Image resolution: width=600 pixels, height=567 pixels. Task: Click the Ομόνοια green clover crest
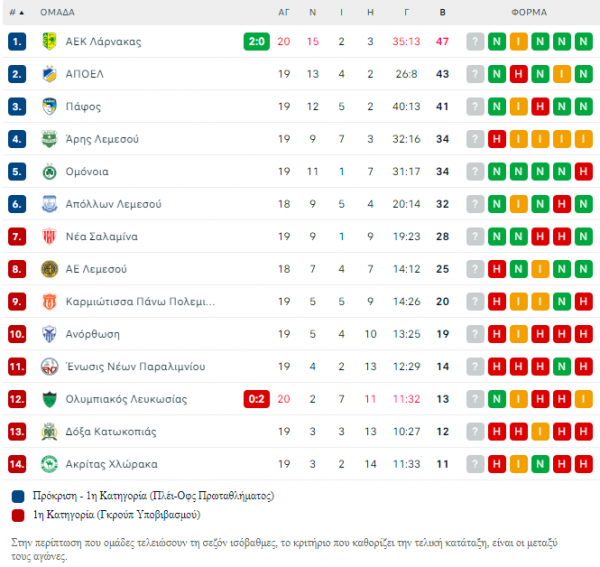(x=49, y=171)
